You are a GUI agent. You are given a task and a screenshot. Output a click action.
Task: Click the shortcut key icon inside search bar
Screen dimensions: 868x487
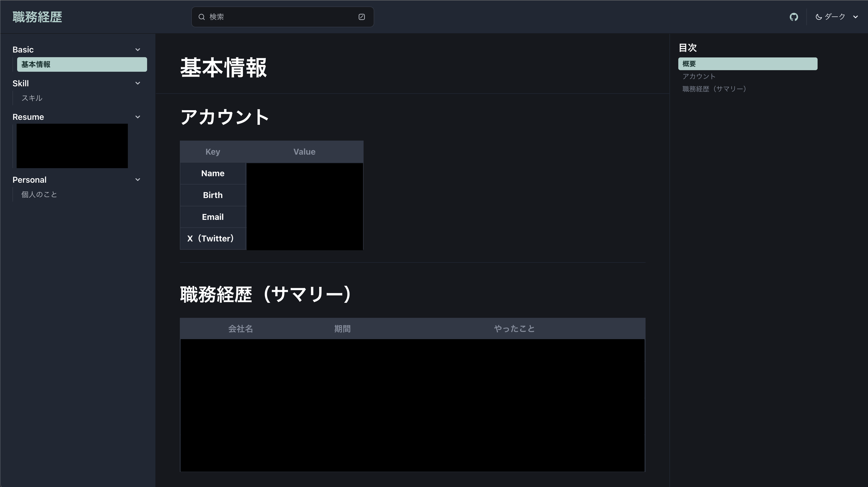(361, 17)
